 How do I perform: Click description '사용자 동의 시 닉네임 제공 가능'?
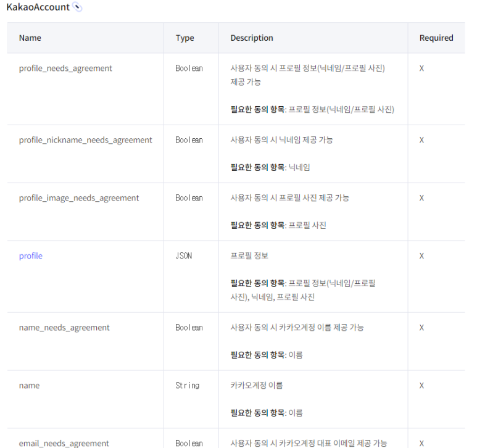click(282, 140)
